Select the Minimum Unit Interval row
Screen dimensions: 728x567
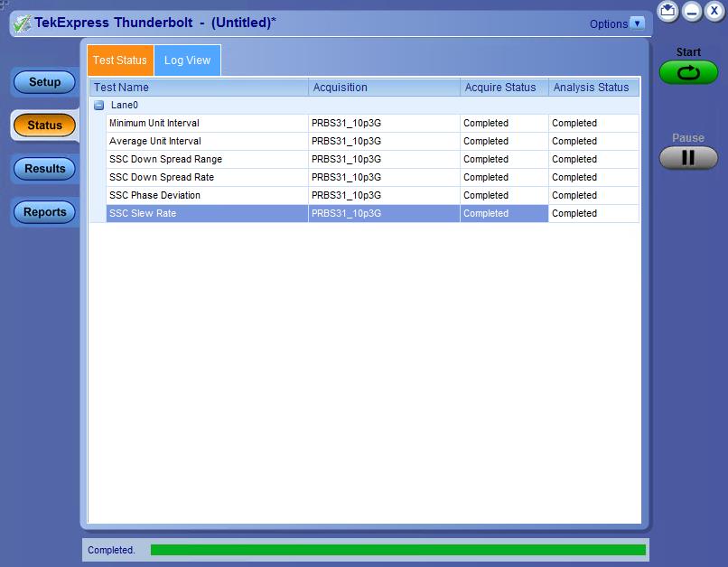154,124
